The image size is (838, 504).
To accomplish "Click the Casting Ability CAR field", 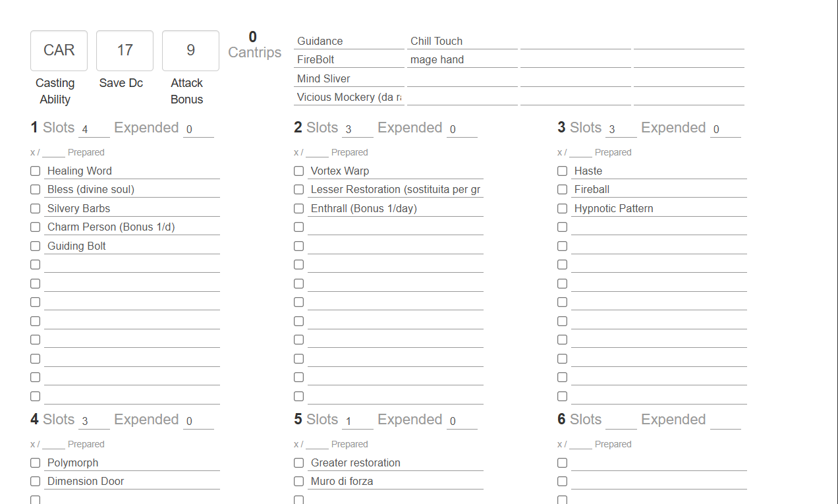I will coord(59,50).
